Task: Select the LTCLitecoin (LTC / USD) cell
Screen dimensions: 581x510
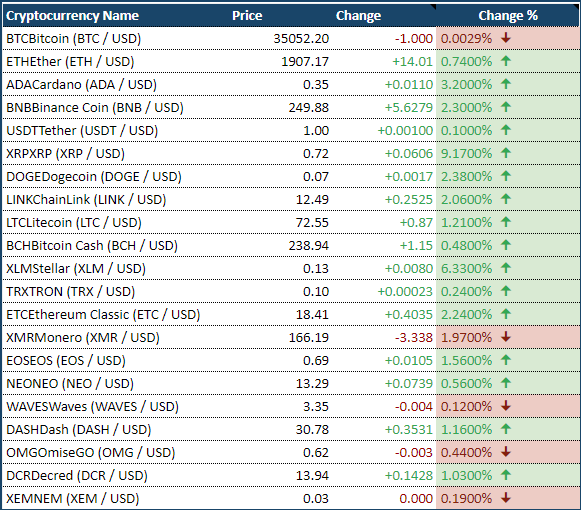Action: pyautogui.click(x=74, y=222)
